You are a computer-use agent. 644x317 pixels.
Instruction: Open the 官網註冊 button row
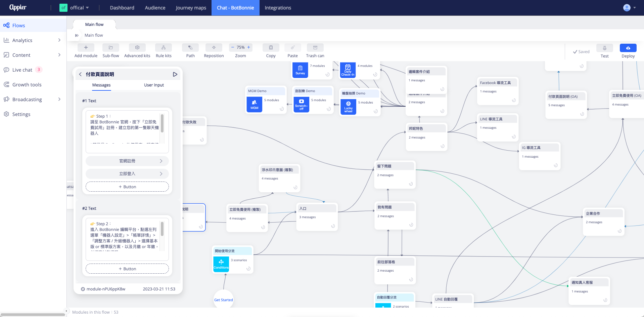click(x=127, y=161)
